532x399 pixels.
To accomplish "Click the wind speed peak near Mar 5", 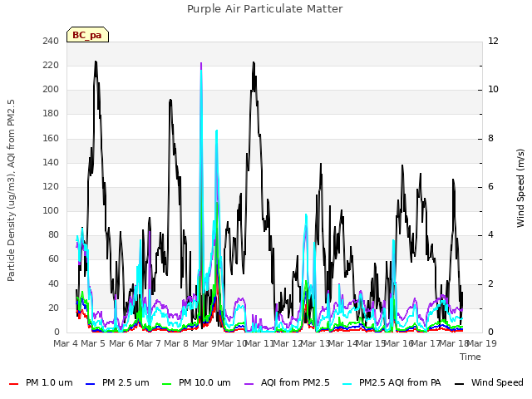I will click(96, 62).
